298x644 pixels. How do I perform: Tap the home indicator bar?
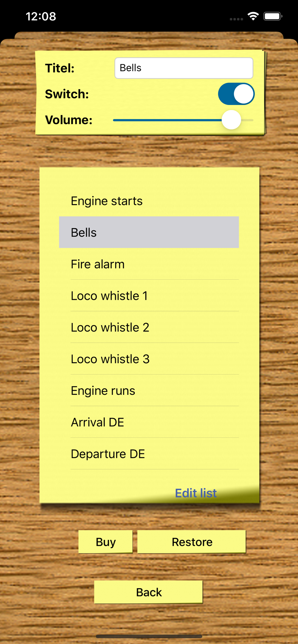[149, 636]
